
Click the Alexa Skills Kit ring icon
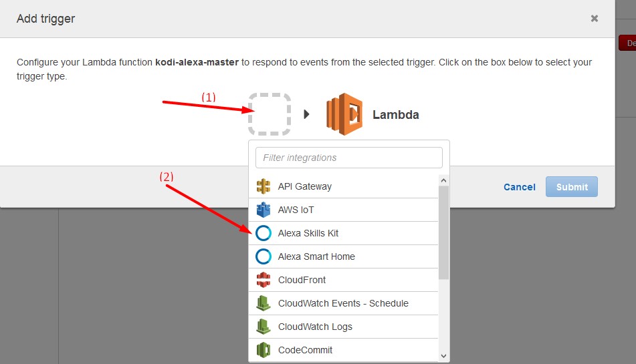coord(263,233)
